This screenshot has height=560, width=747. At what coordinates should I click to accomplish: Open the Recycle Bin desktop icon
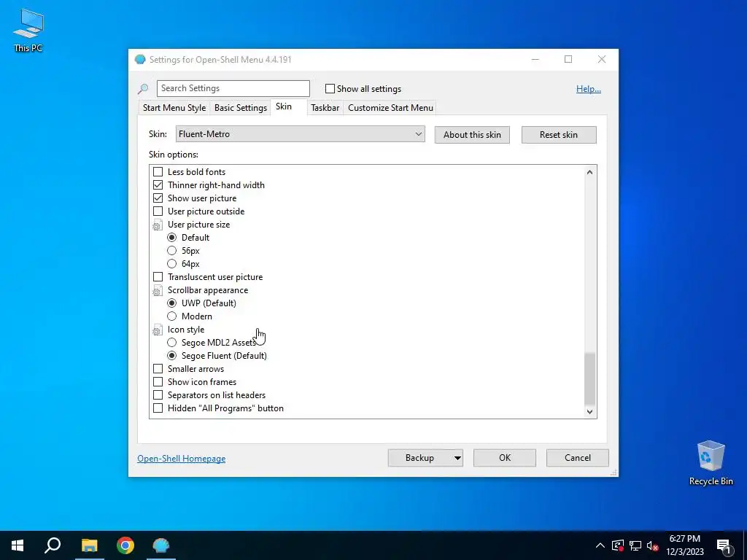pos(711,463)
